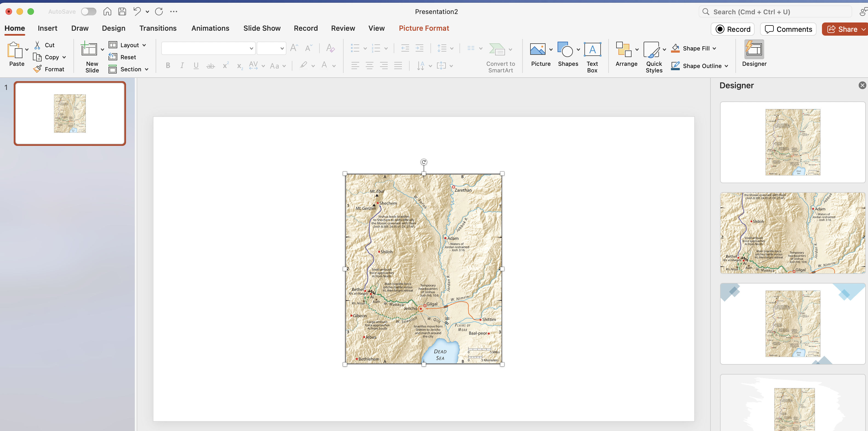
Task: Open the Insert tab
Action: click(47, 28)
